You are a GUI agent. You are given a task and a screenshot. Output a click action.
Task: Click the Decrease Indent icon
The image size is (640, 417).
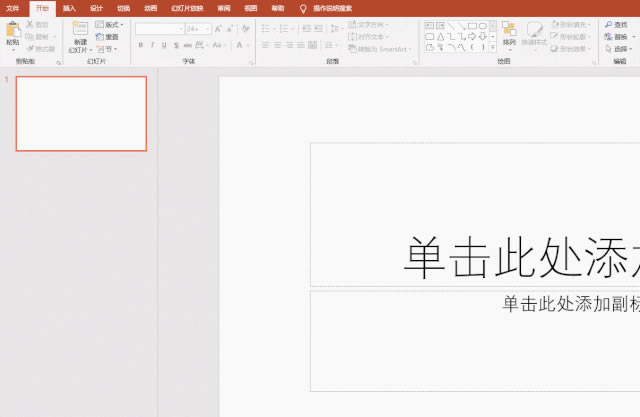307,29
